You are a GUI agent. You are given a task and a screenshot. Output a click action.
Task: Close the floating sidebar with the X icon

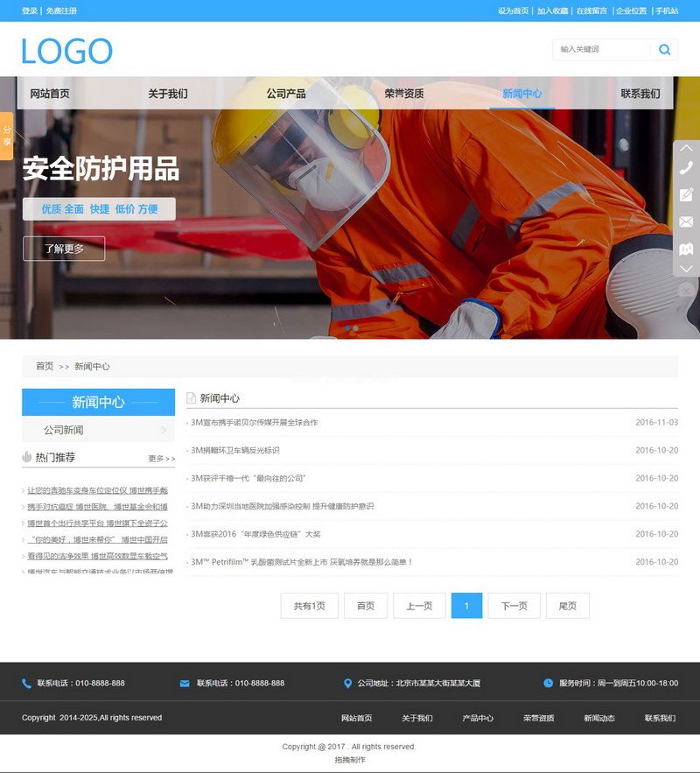[x=686, y=291]
